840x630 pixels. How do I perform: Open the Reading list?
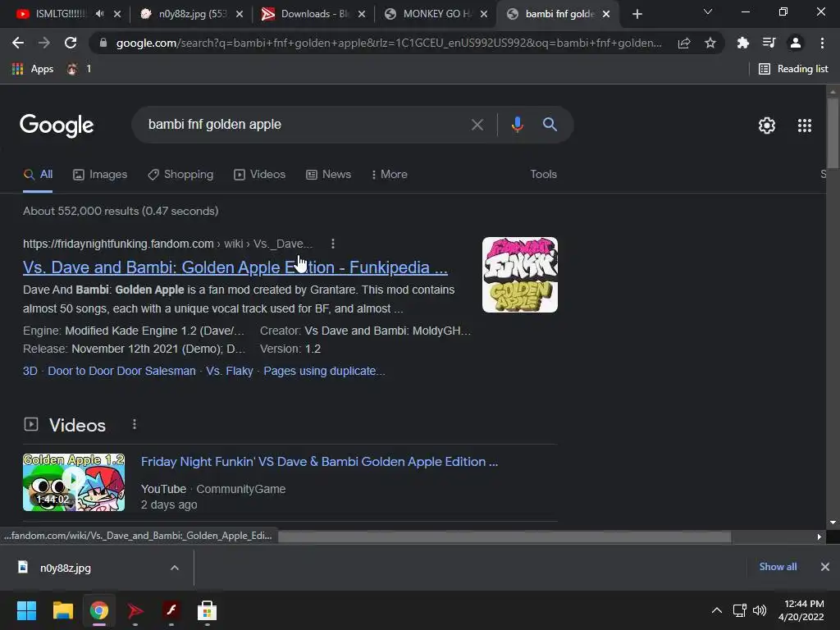793,69
